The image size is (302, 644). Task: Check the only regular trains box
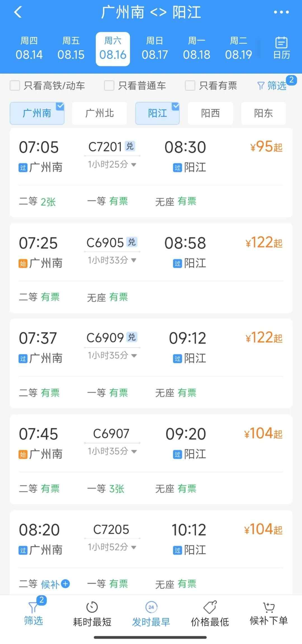[109, 86]
